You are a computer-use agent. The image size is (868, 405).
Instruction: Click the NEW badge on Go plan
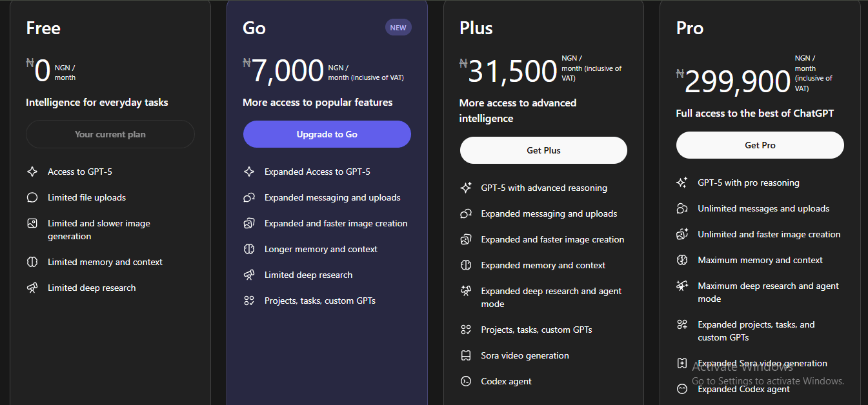(398, 28)
